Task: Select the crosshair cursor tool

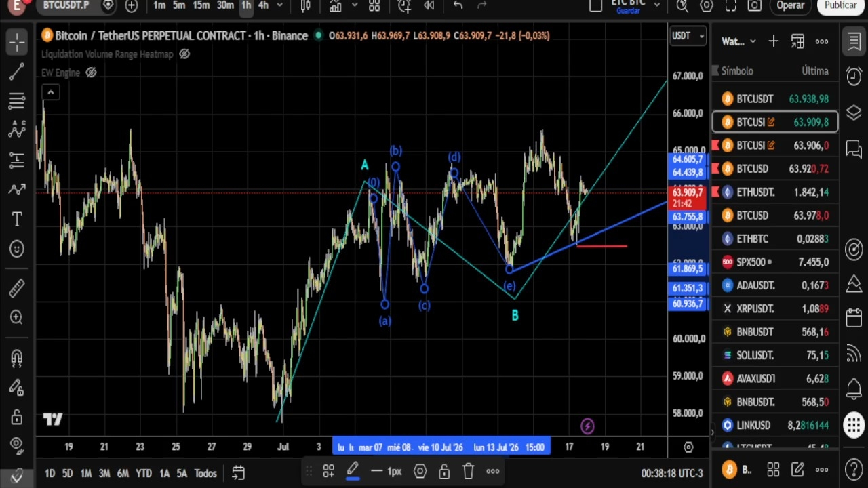Action: click(x=17, y=42)
